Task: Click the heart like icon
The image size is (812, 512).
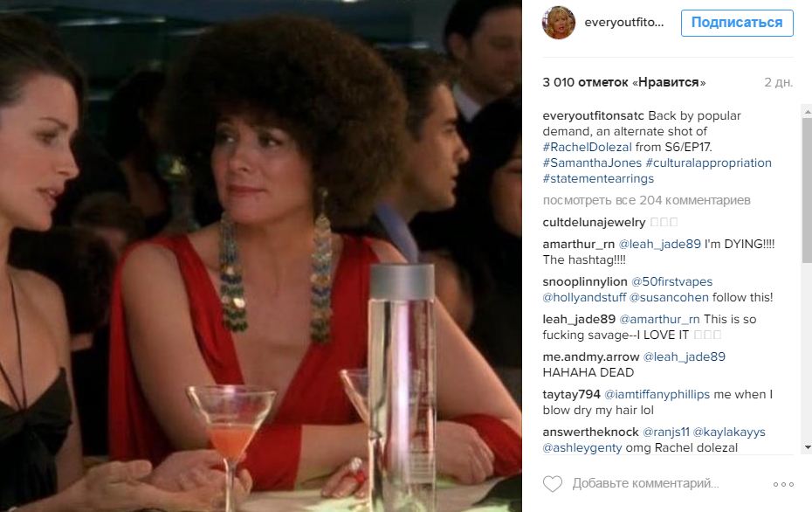Action: pos(552,484)
